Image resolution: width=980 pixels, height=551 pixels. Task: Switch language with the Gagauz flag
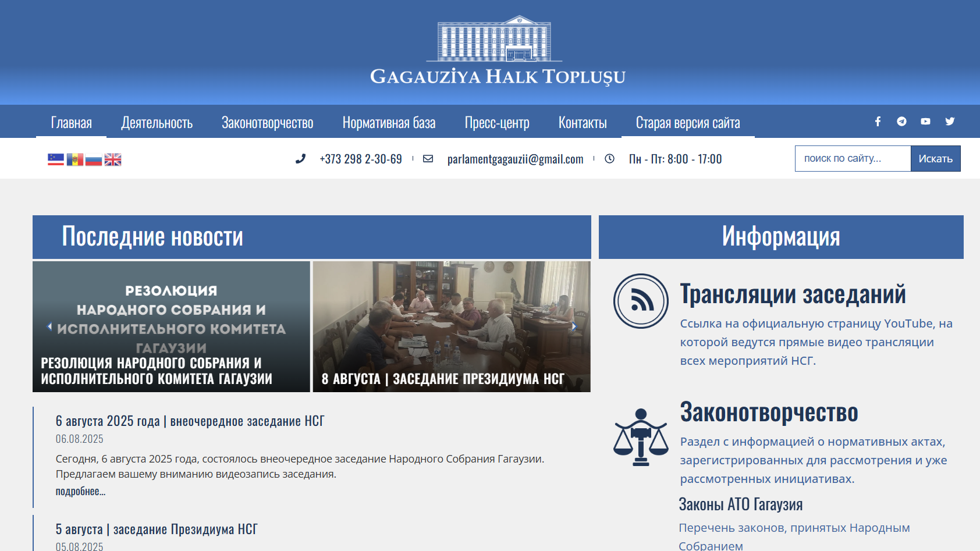coord(56,159)
